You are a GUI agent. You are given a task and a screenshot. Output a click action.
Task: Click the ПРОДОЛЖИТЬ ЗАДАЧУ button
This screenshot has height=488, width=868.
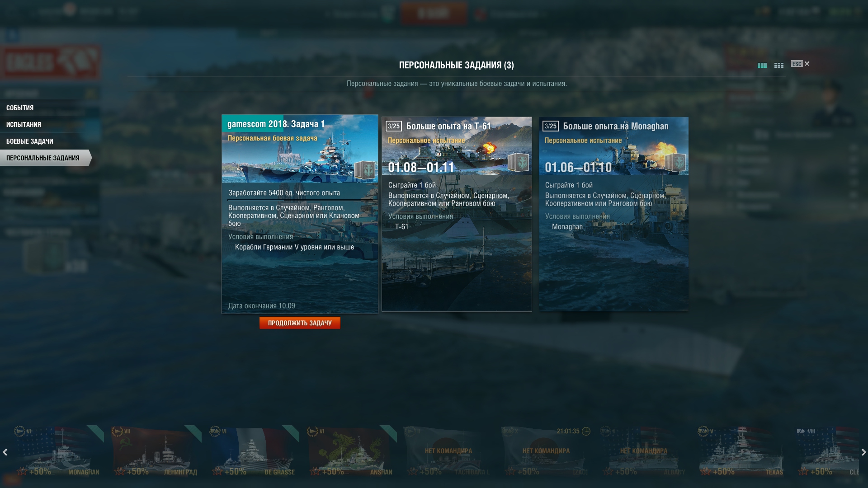300,323
